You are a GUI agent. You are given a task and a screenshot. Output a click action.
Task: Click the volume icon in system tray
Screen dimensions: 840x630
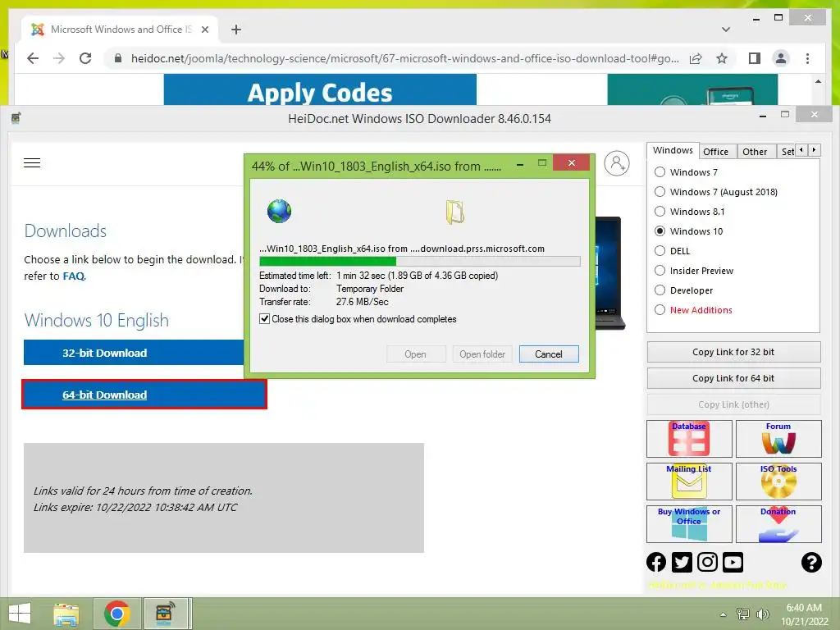762,614
